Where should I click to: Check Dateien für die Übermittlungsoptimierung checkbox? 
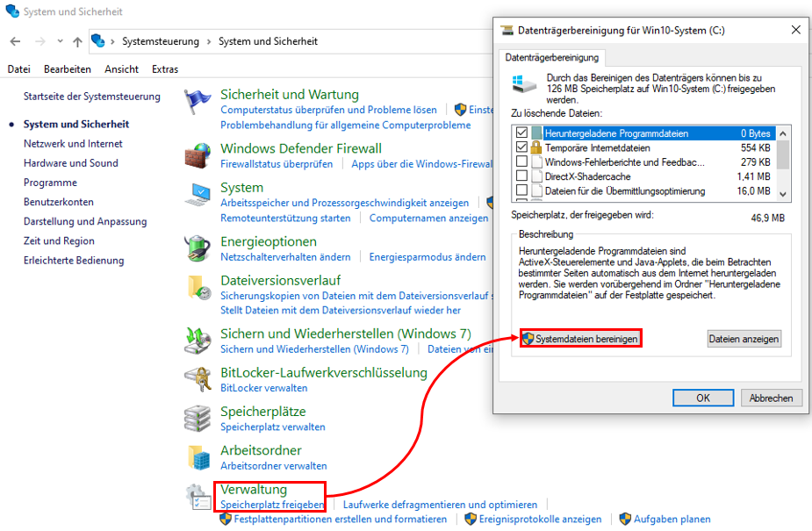point(521,190)
